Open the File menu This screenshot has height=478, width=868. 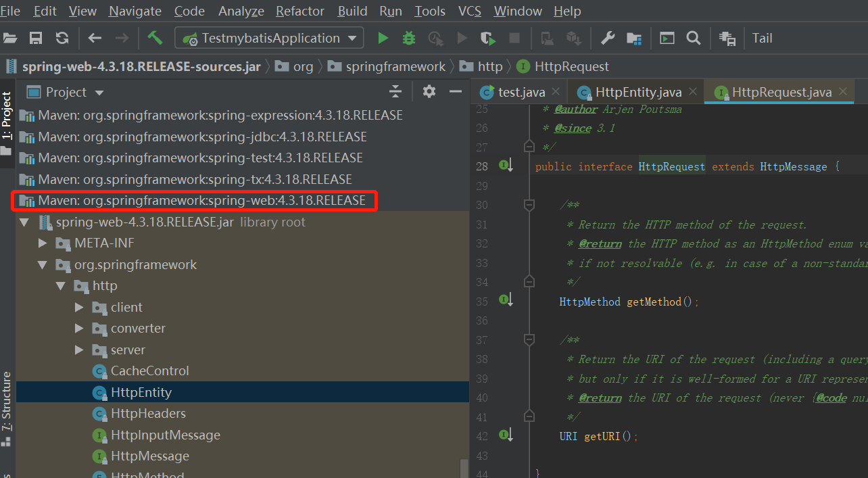10,11
